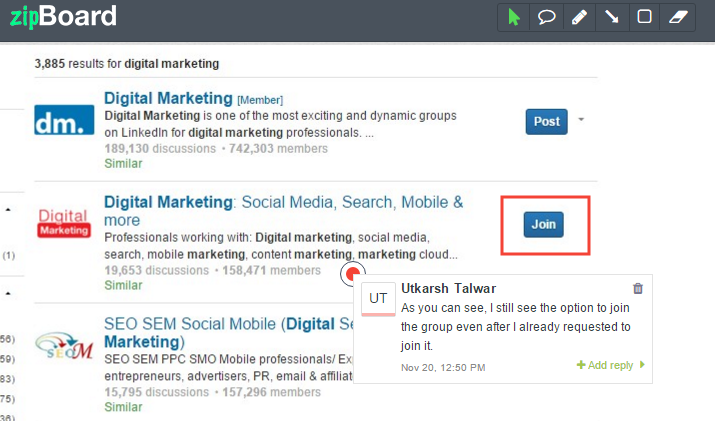Screen dimensions: 715x421
Task: Click the 19,653 discussions count
Action: 156,270
